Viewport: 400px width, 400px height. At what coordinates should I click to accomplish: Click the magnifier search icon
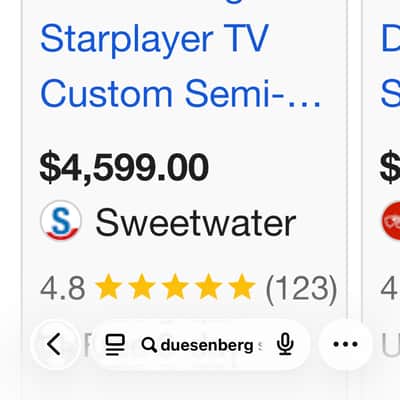pos(149,345)
